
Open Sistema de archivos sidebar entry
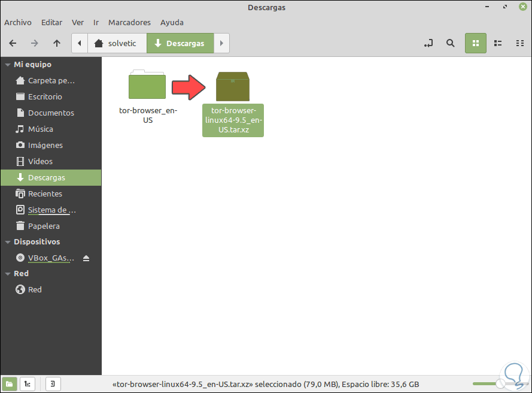coord(51,210)
